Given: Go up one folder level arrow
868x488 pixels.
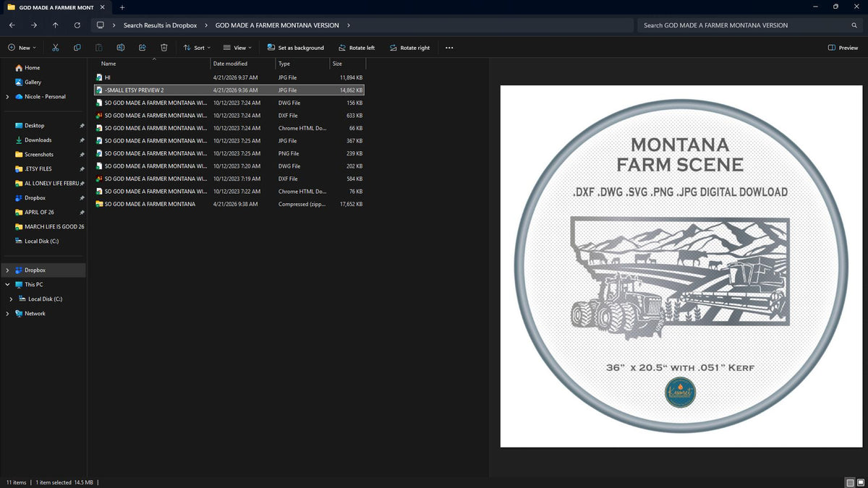Looking at the screenshot, I should click(x=55, y=25).
